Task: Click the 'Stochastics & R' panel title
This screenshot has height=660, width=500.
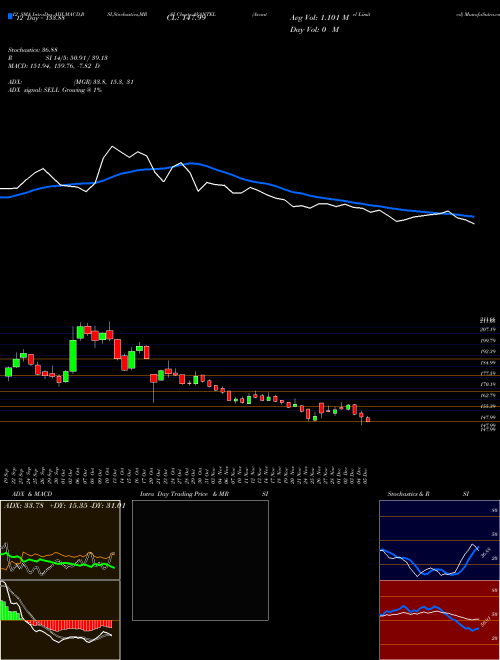Action: click(x=408, y=494)
